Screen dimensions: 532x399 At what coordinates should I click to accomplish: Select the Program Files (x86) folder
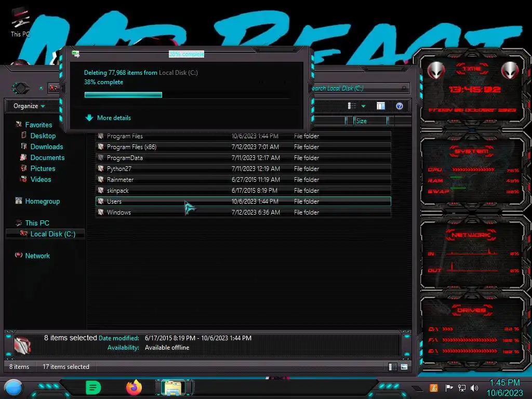coord(243,147)
